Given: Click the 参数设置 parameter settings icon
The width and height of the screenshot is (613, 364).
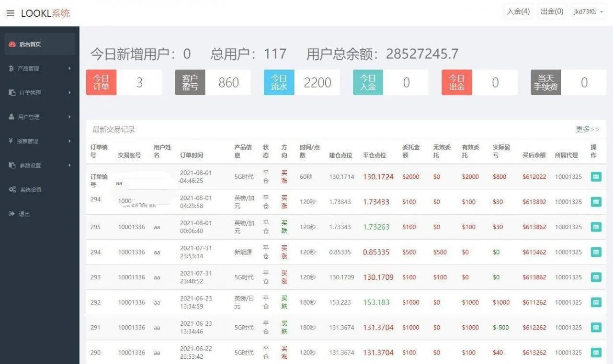Looking at the screenshot, I should click(11, 165).
